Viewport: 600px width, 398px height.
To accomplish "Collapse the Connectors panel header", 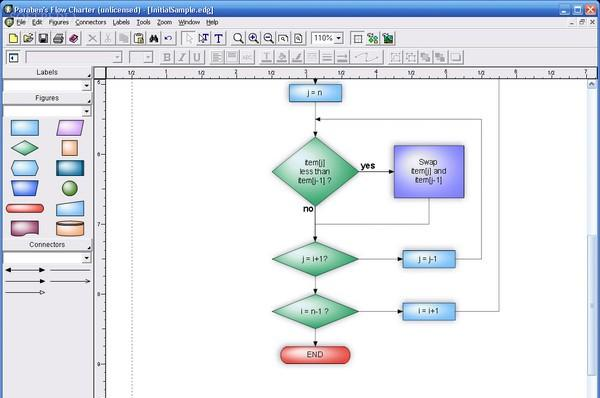I will 47,245.
